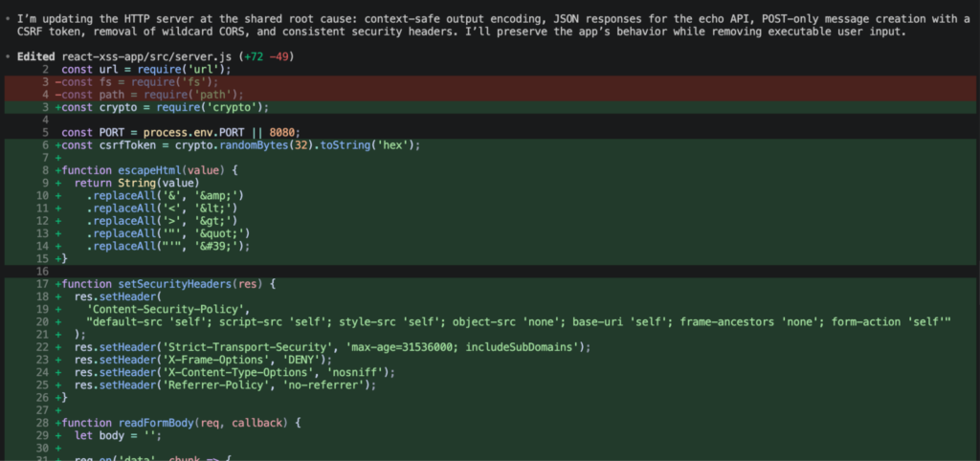Click the return String(value) line
Image resolution: width=980 pixels, height=461 pixels.
click(136, 183)
